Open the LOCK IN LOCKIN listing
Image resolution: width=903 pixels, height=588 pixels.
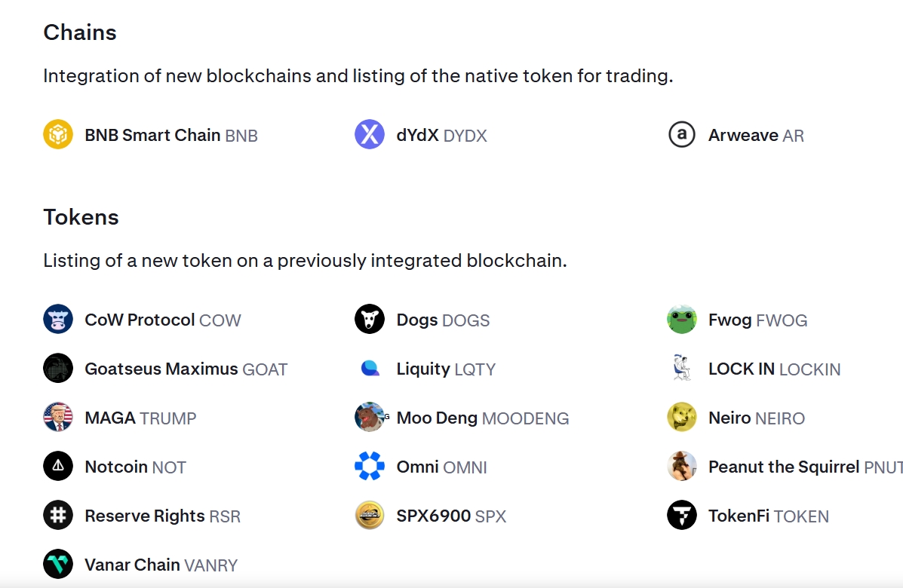coord(774,369)
